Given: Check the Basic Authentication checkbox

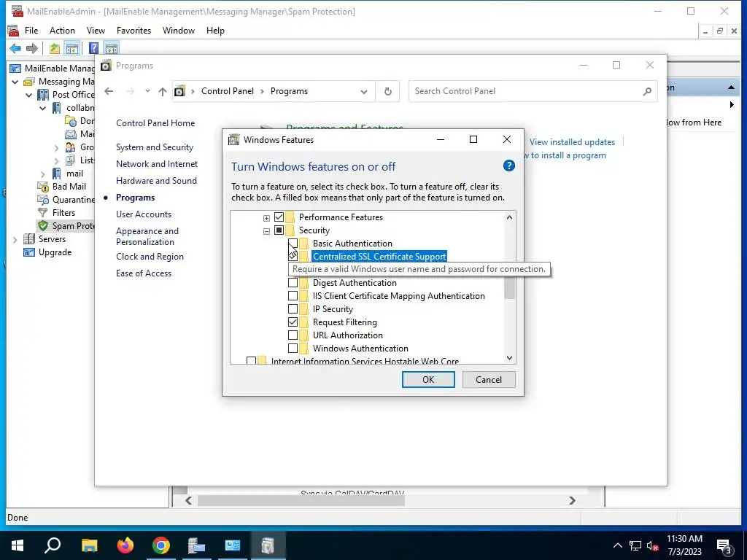Looking at the screenshot, I should [x=293, y=244].
